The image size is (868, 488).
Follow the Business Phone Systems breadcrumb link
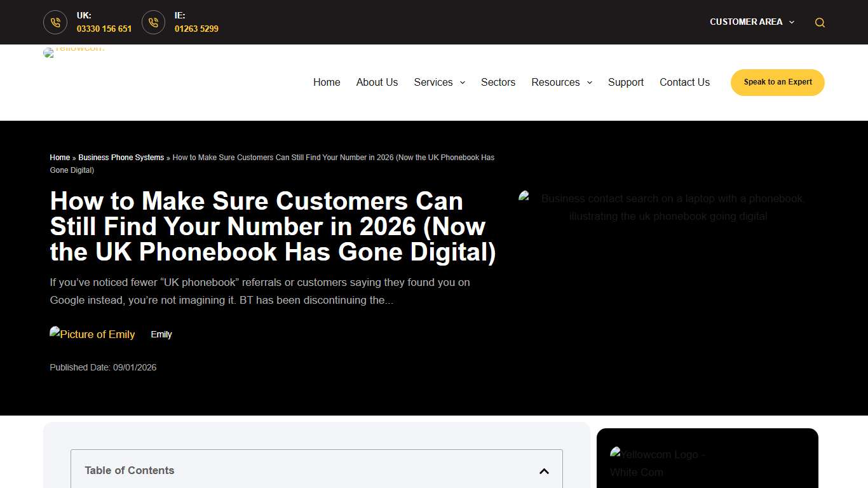coord(121,157)
